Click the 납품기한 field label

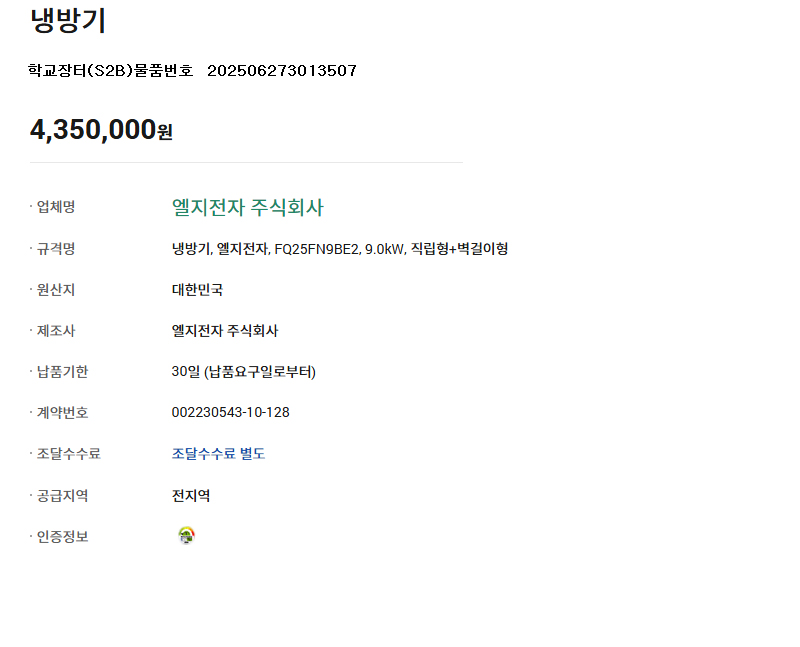pyautogui.click(x=62, y=371)
